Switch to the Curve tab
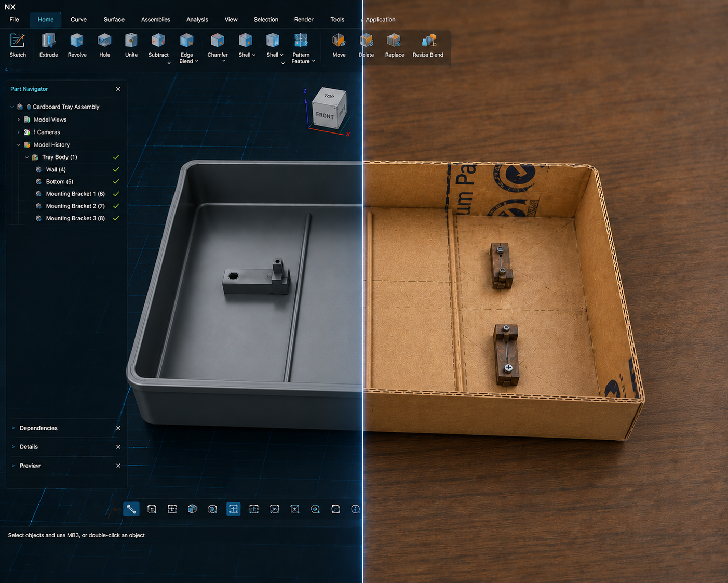The image size is (728, 583). [x=78, y=19]
